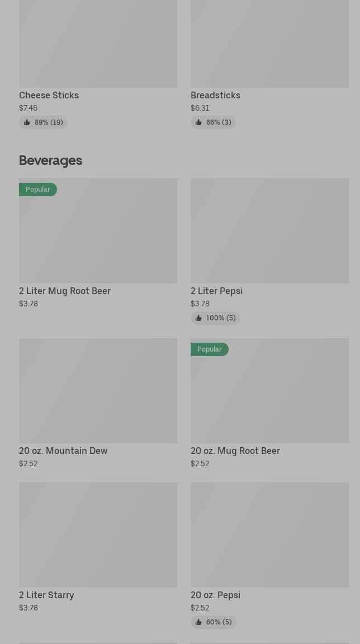Click the Beverages section heading
Screen dimensions: 360x644
(50, 160)
